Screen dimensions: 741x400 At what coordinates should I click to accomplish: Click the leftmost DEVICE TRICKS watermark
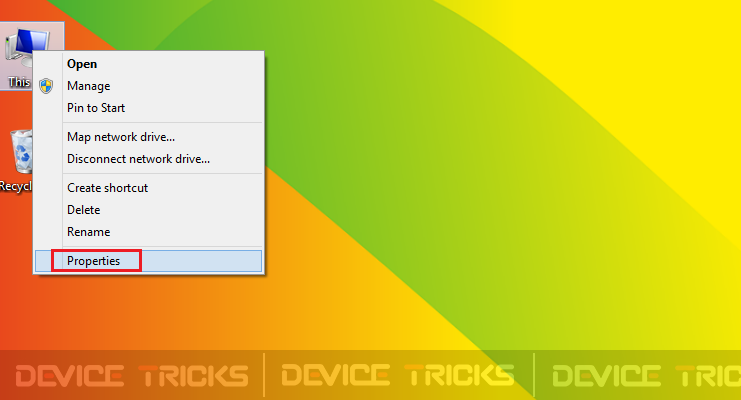tap(132, 376)
